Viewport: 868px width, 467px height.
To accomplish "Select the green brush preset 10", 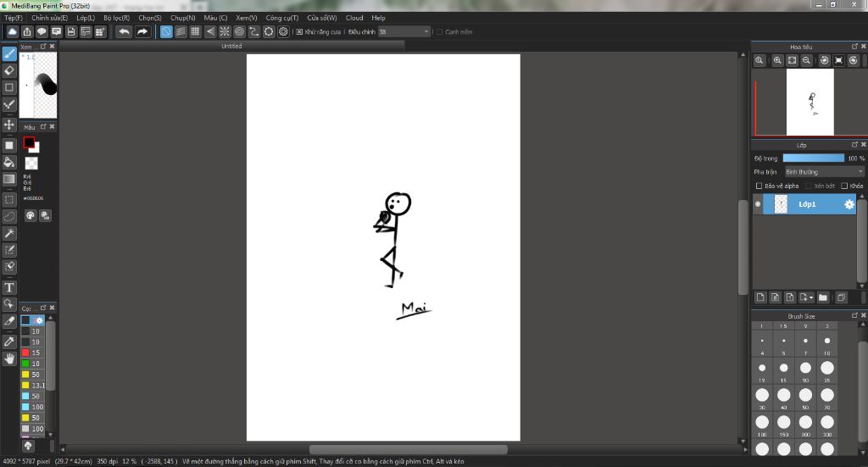I will [34, 364].
